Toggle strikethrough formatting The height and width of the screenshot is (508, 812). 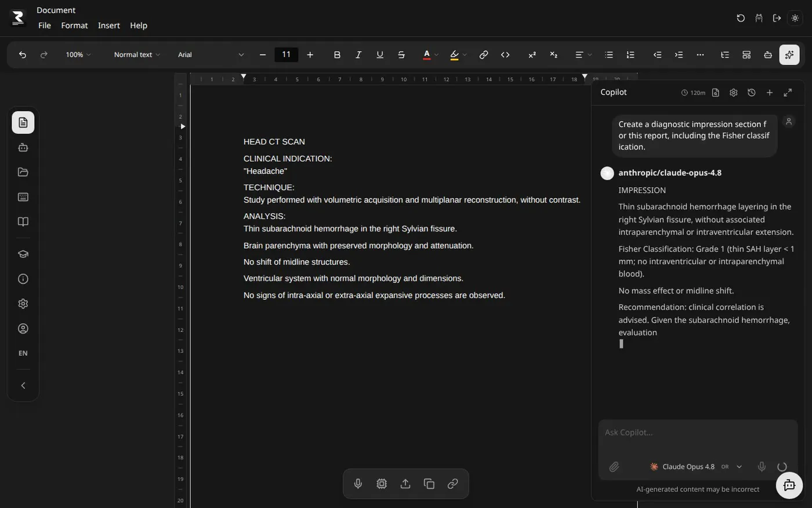click(401, 55)
